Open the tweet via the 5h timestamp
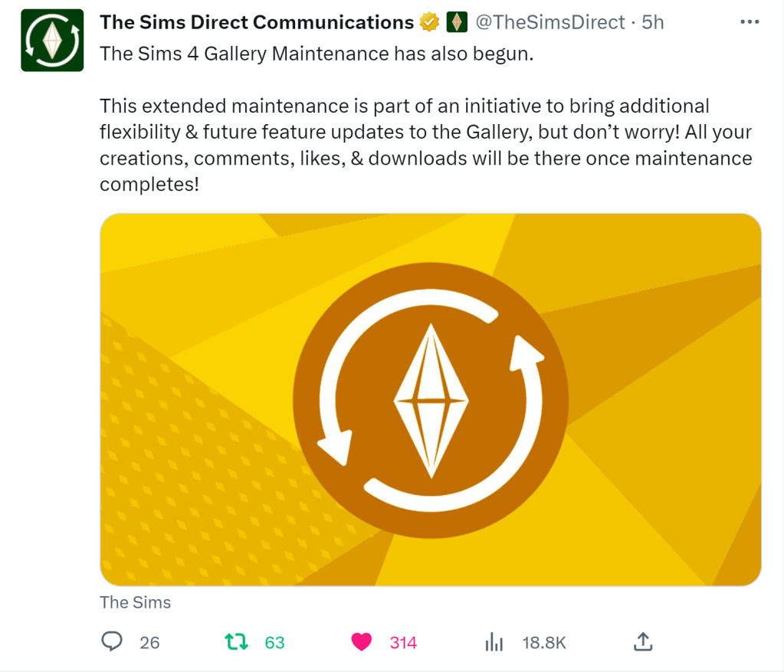Viewport: 784px width, 672px height. pos(653,23)
